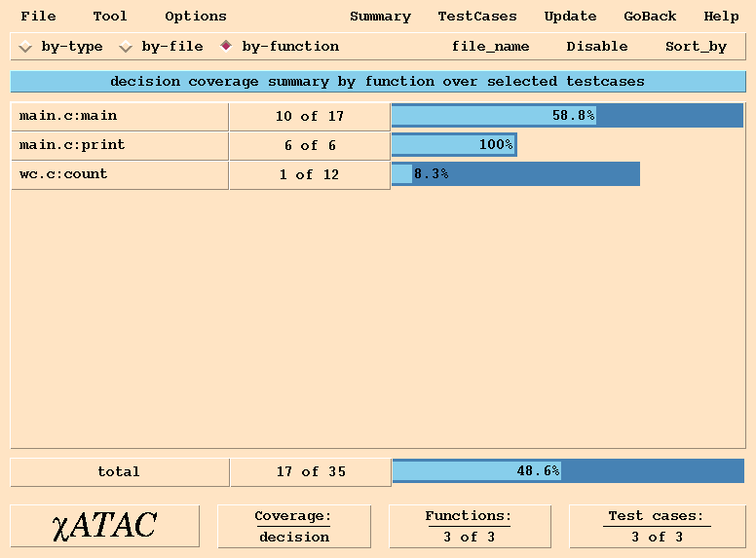Click the GoBack button
The height and width of the screenshot is (558, 756).
[650, 17]
